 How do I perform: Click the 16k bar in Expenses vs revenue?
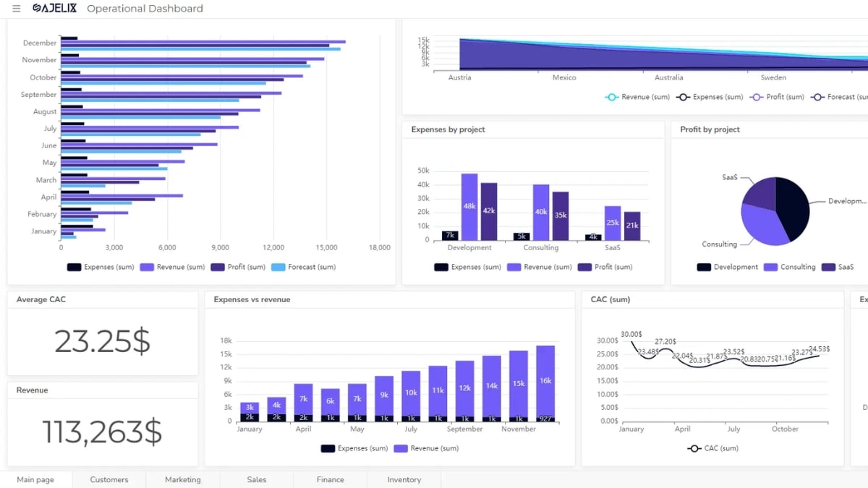(545, 380)
